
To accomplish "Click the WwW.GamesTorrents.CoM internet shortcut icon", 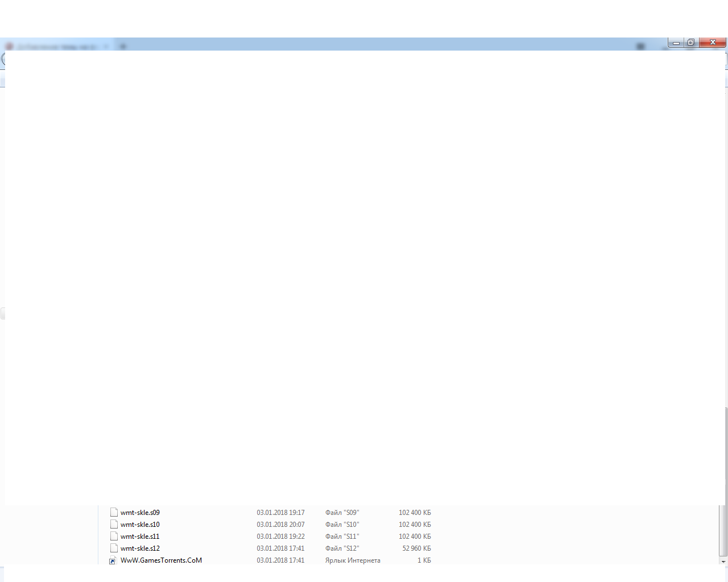I will [113, 561].
